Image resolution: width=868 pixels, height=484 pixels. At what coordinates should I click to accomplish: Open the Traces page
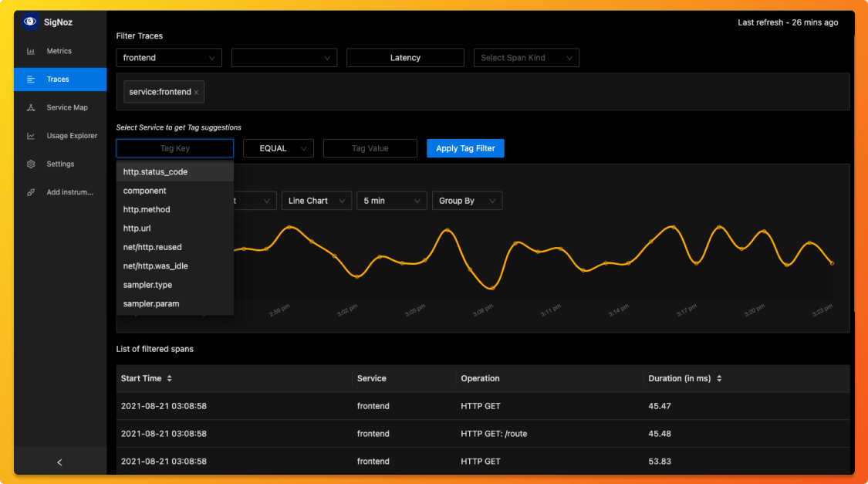[59, 80]
